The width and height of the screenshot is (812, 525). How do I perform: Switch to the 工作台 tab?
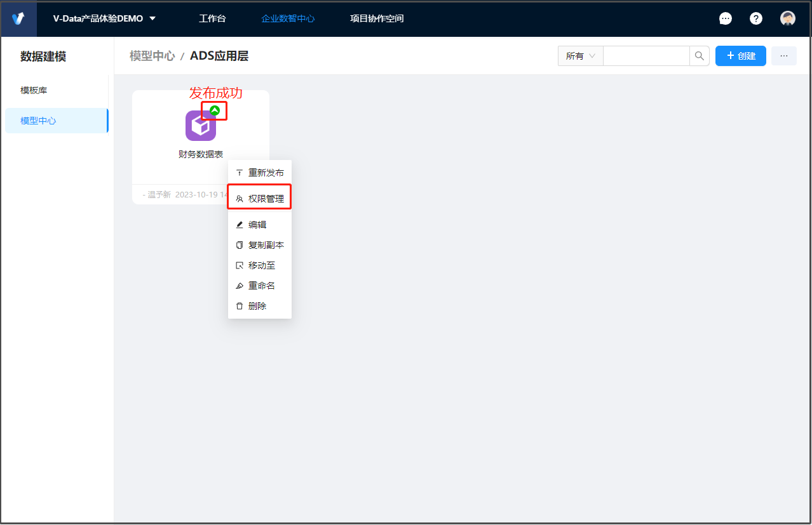pyautogui.click(x=212, y=18)
